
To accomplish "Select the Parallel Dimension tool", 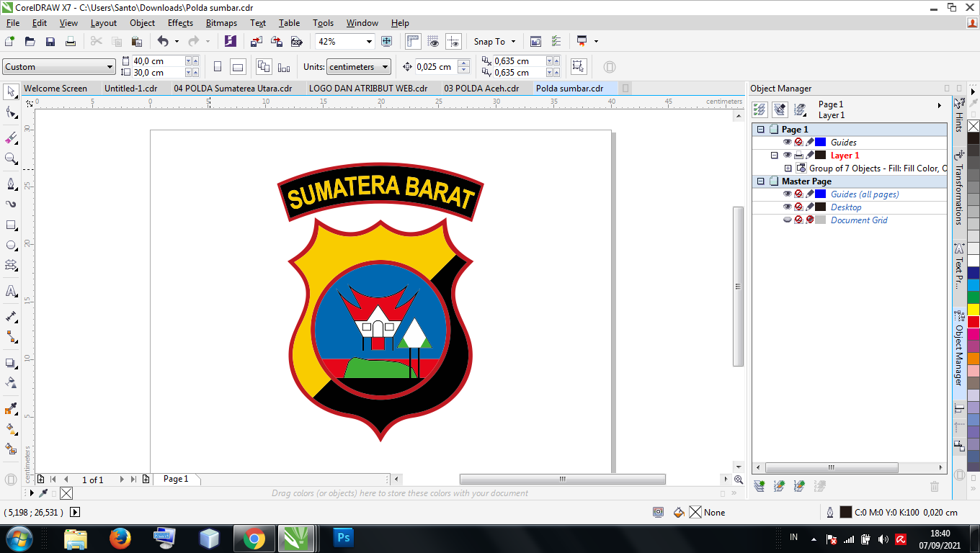I will [x=11, y=317].
